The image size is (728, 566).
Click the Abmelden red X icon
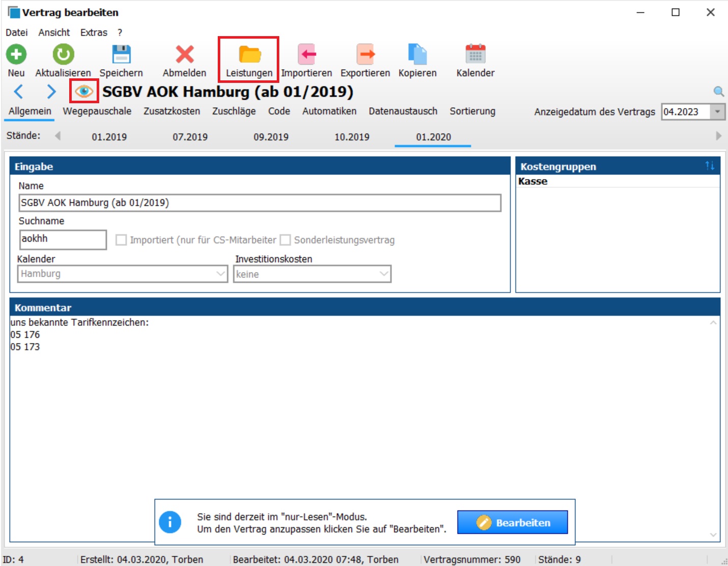[x=185, y=54]
